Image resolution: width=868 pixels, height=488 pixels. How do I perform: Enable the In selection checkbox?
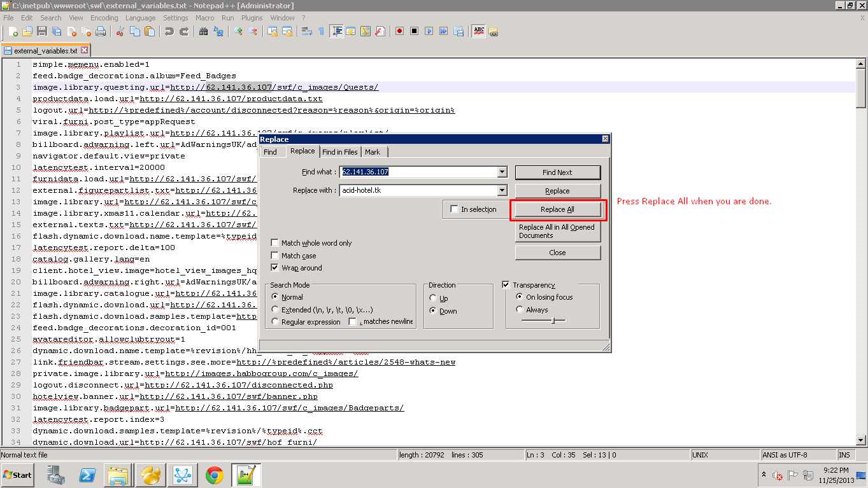click(454, 209)
